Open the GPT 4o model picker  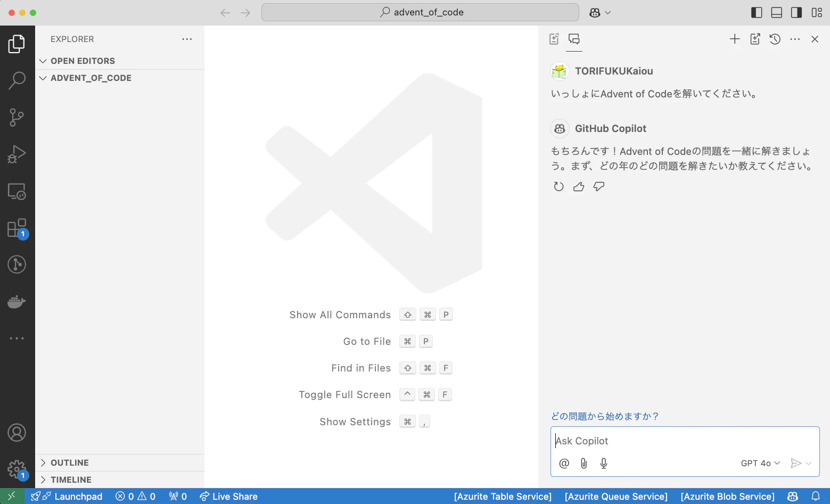click(x=760, y=463)
